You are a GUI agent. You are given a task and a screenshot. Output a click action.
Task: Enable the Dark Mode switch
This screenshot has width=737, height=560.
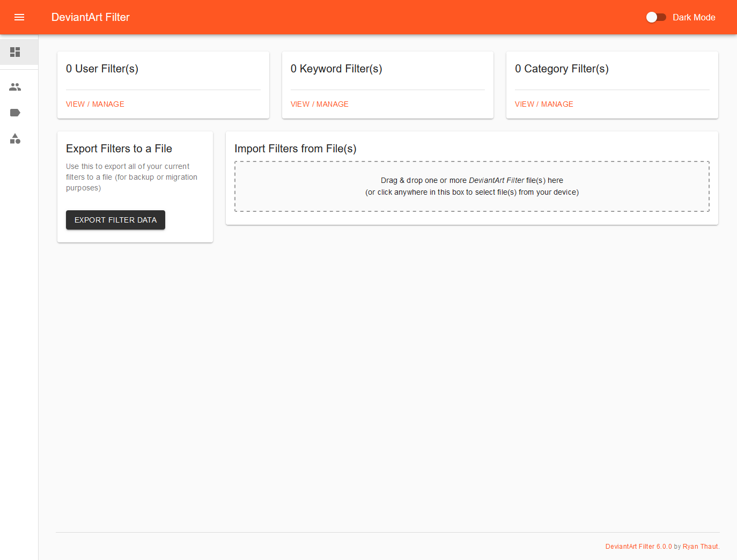(x=656, y=17)
